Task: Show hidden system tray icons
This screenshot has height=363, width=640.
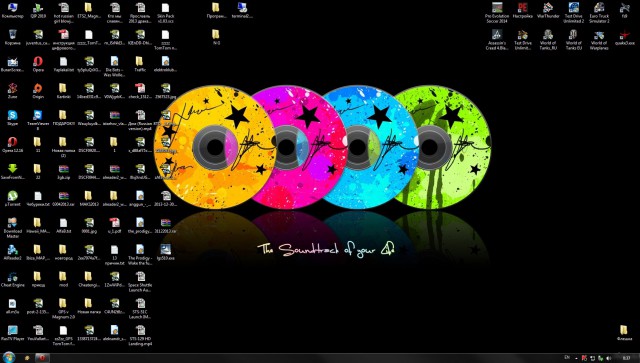Action: click(x=576, y=358)
